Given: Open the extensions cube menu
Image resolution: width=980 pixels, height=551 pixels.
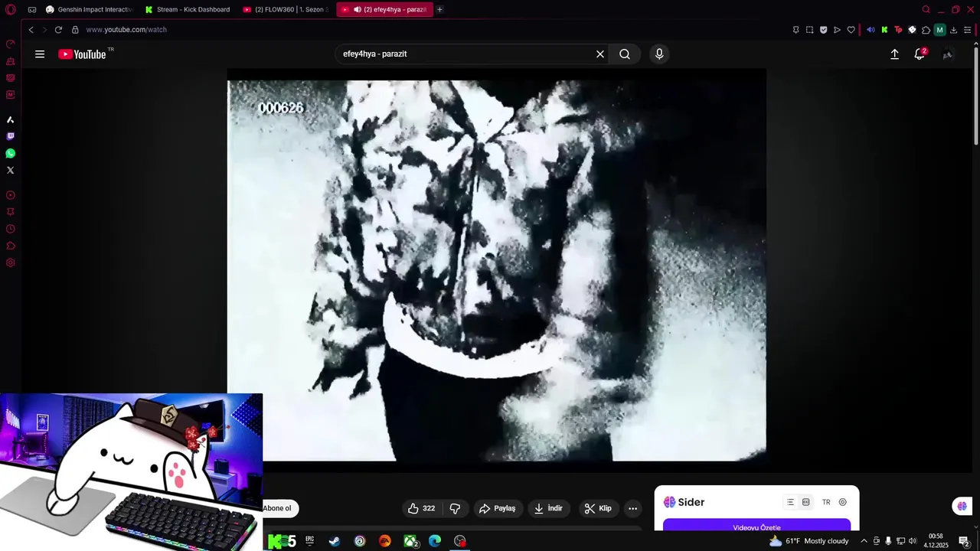Looking at the screenshot, I should (926, 30).
